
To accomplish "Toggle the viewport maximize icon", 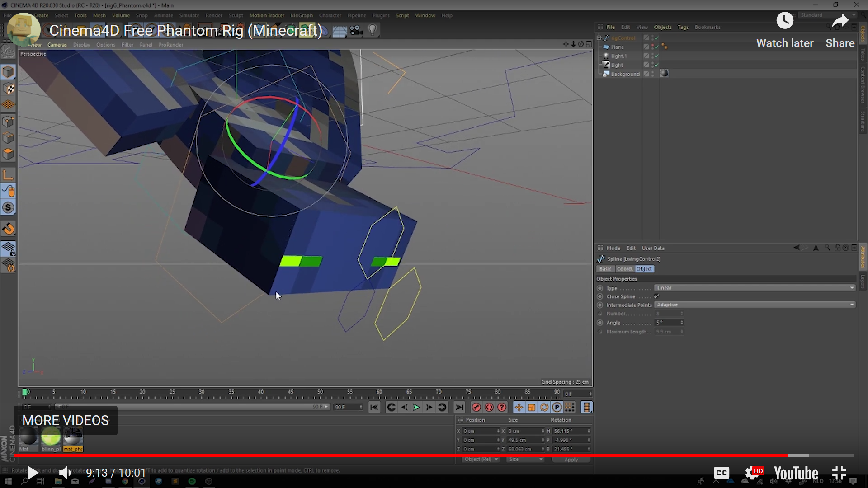I will pos(589,44).
